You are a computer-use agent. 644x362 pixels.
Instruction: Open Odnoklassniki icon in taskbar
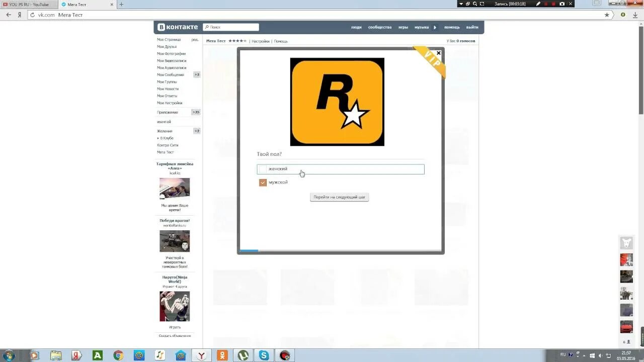(x=222, y=355)
